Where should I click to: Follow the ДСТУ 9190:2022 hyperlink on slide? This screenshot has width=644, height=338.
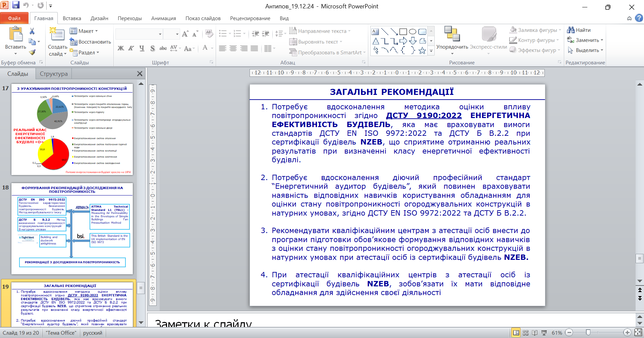coord(424,116)
